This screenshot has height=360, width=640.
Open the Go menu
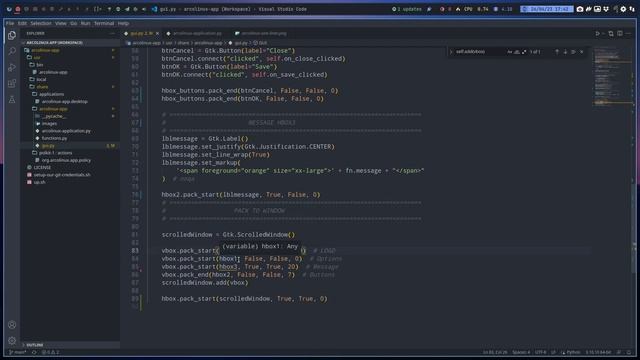[x=73, y=23]
